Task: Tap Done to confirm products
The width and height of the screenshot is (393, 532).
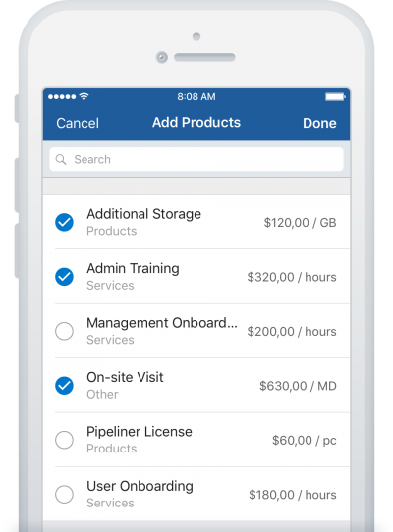Action: click(319, 123)
